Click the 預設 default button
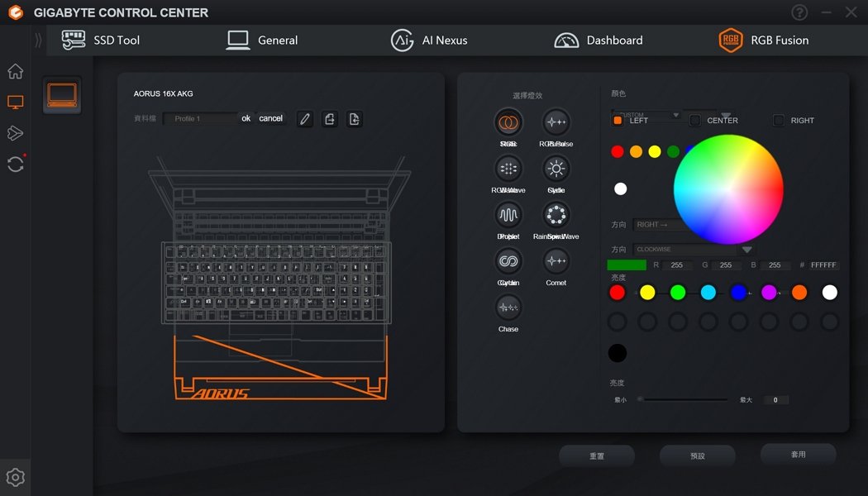The image size is (868, 496). pos(698,455)
